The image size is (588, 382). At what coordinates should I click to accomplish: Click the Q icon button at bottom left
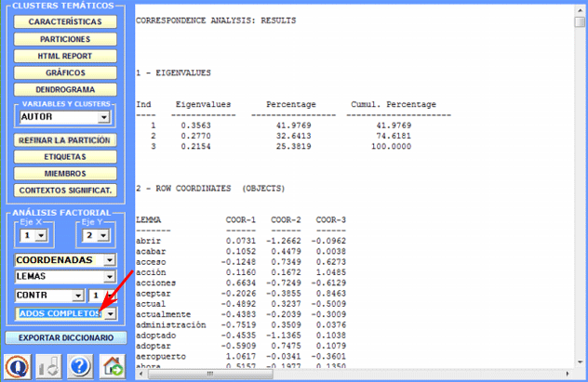point(18,366)
